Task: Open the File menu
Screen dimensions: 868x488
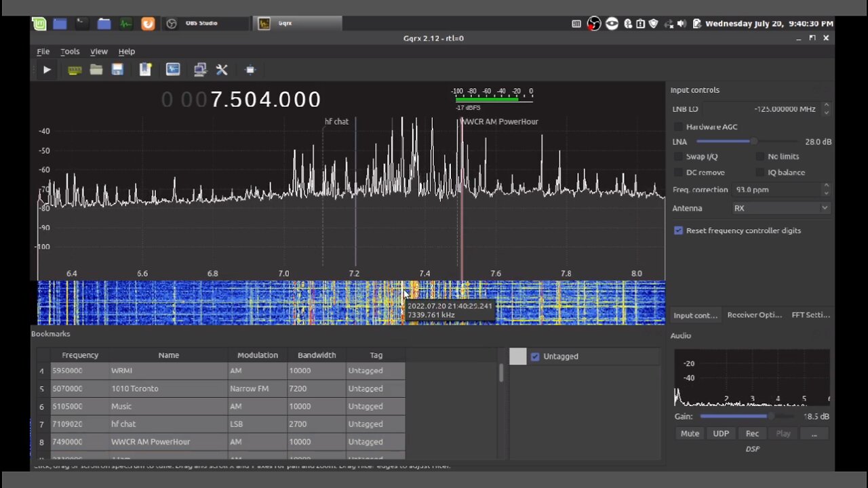Action: 43,52
